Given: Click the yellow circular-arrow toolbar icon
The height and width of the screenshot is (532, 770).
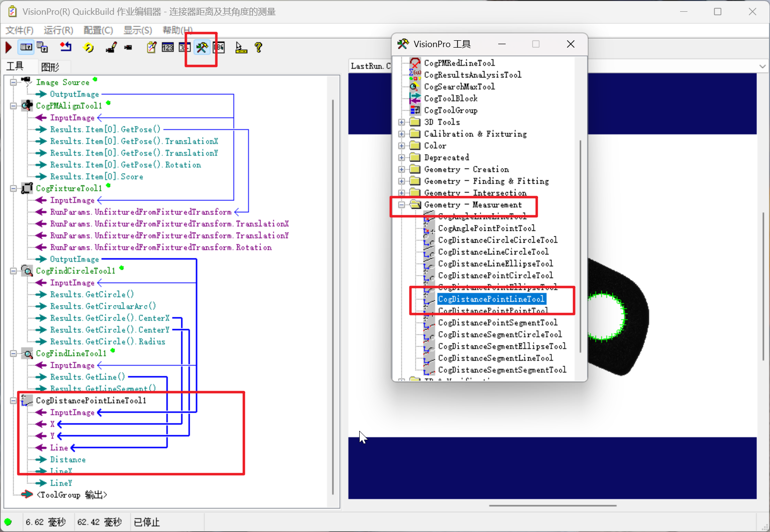Looking at the screenshot, I should coord(88,47).
